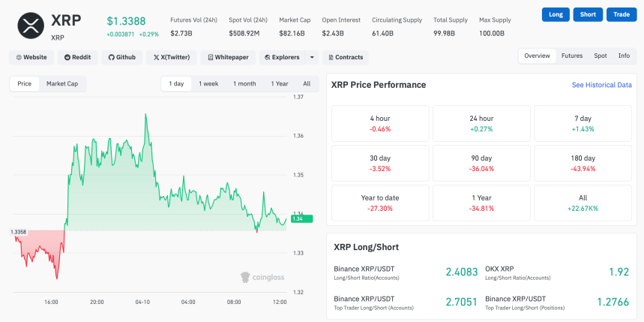Select the 1 Year chart range

click(x=280, y=84)
